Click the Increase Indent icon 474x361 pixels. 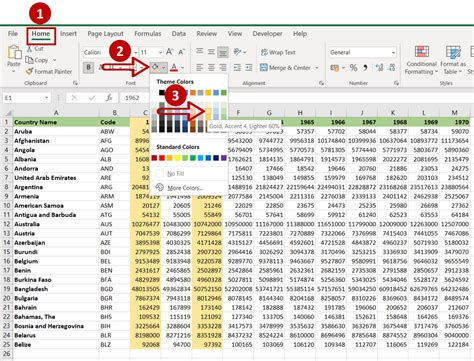(x=249, y=68)
